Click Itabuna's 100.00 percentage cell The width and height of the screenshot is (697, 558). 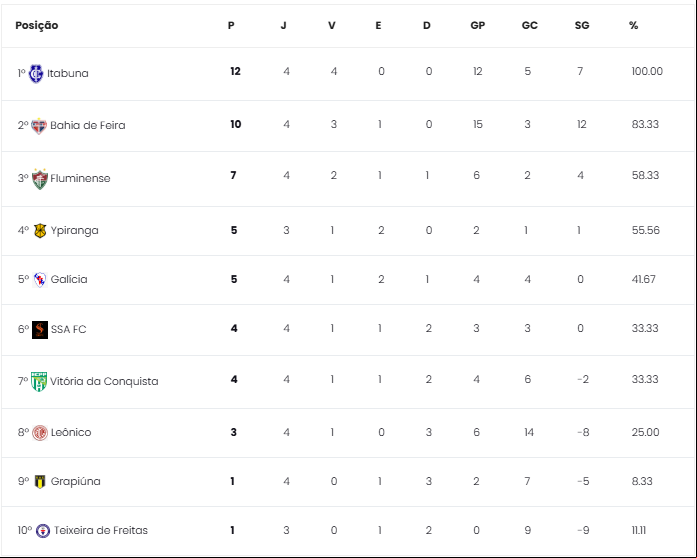[x=647, y=71]
